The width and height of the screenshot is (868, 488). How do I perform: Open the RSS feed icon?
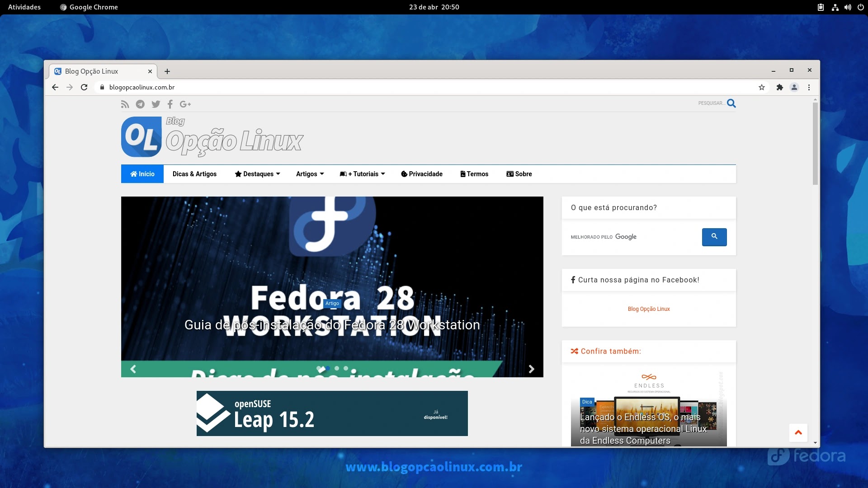click(x=125, y=104)
